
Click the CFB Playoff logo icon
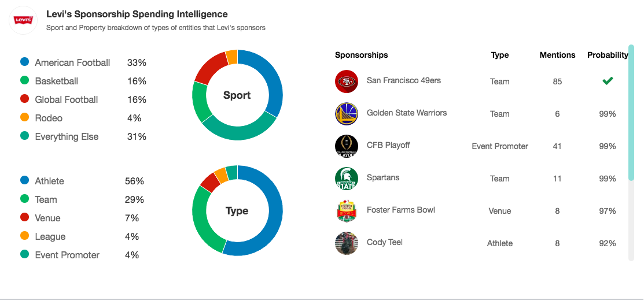coord(346,146)
